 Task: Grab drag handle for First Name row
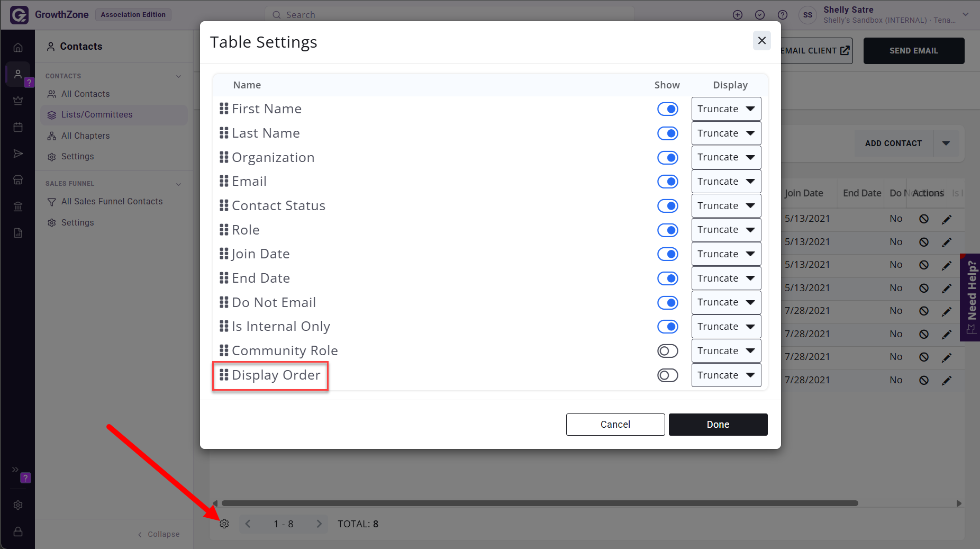[224, 109]
